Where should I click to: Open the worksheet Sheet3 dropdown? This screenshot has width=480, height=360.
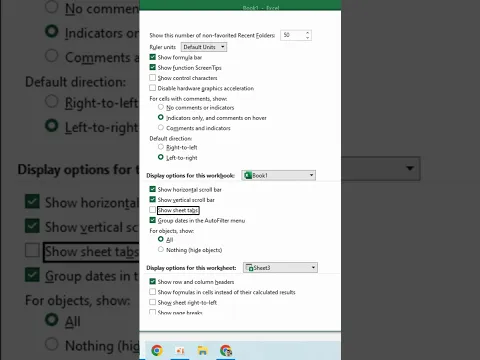[x=280, y=268]
